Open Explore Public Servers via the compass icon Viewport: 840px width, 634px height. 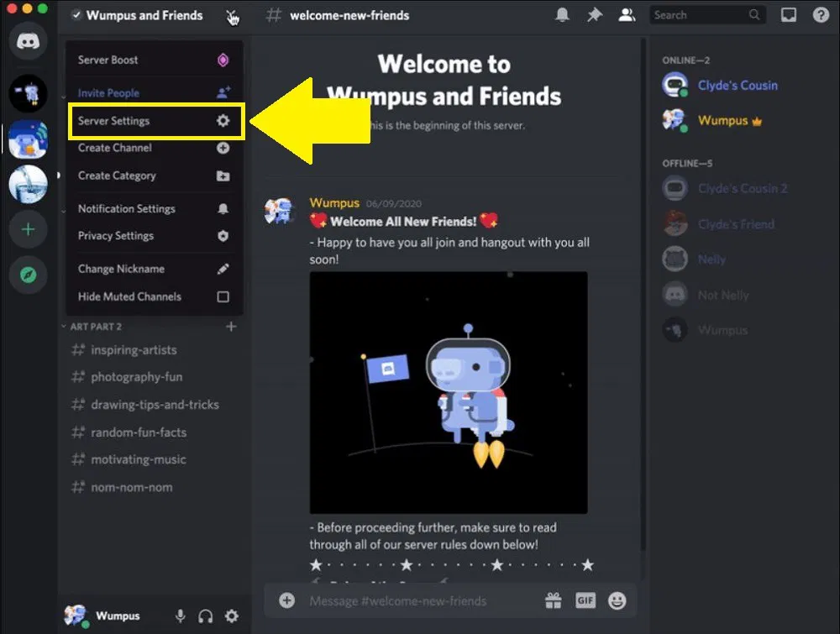(28, 276)
